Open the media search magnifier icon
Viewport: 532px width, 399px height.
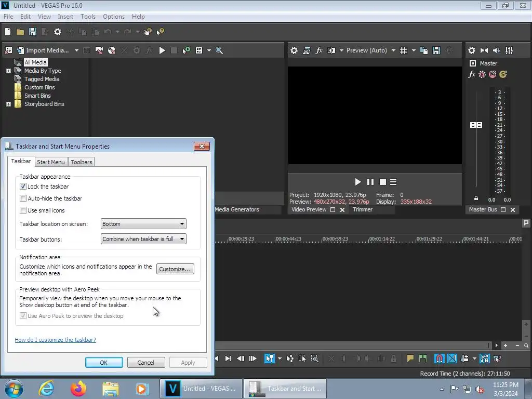point(219,50)
